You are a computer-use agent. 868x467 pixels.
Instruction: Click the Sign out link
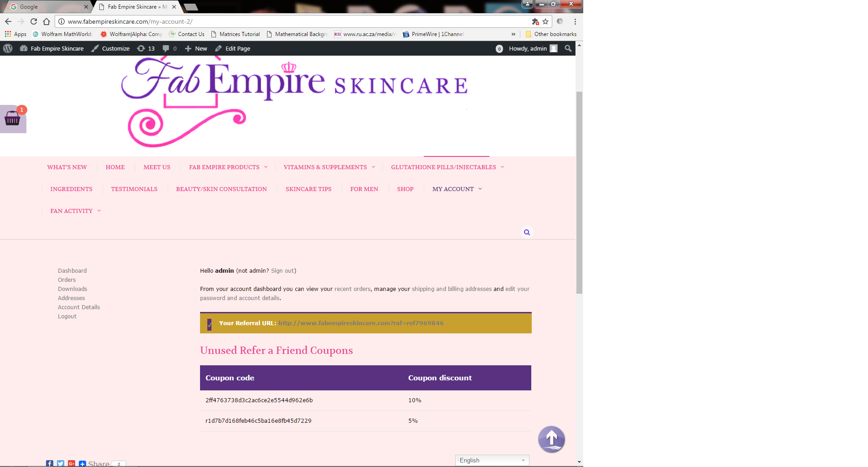(x=282, y=270)
